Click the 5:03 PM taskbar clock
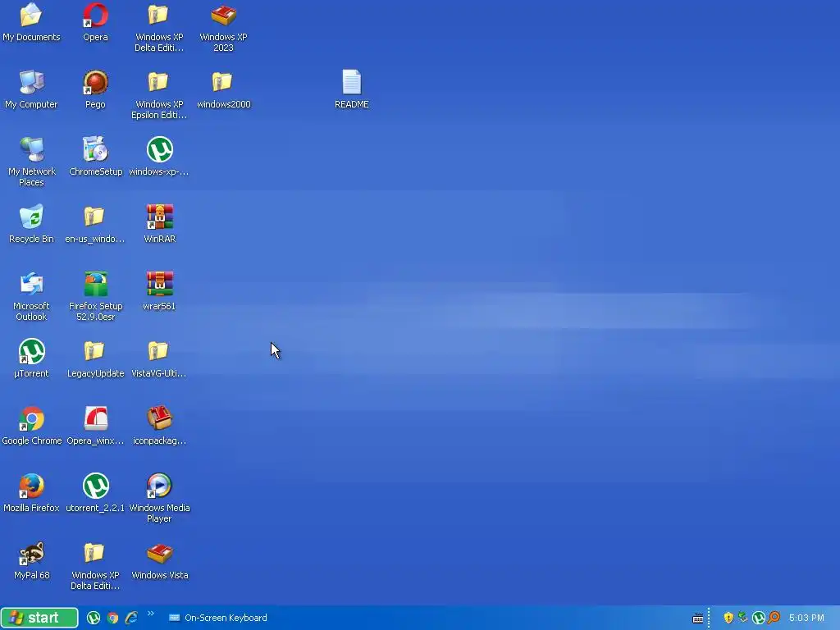Screen dimensions: 840x630 coord(806,618)
